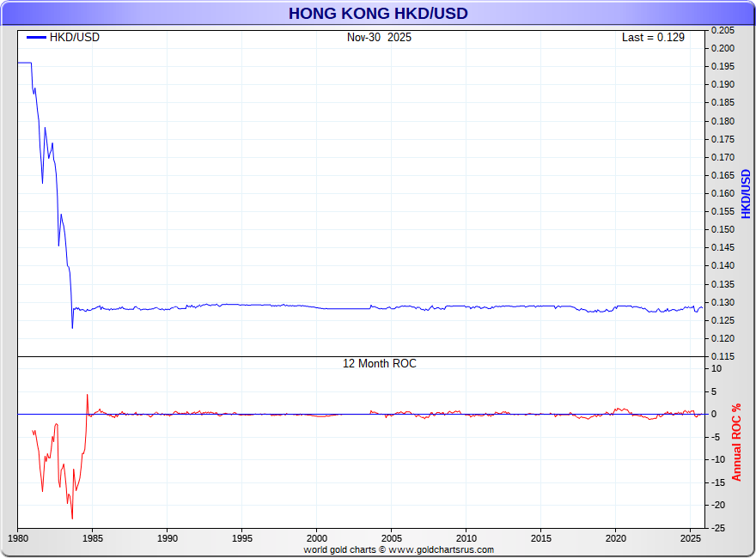The image size is (756, 558).
Task: Click the 2000 x-axis year label
Action: click(x=317, y=538)
